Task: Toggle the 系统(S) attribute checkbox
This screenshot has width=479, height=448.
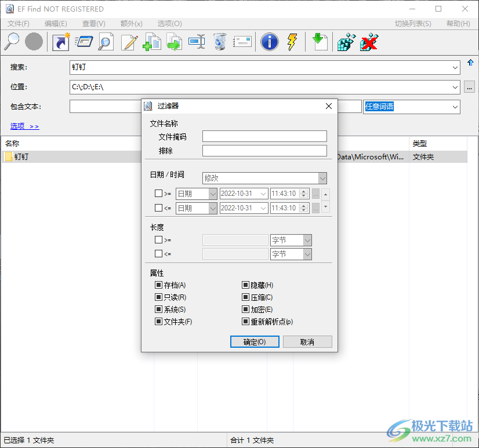Action: coord(158,309)
